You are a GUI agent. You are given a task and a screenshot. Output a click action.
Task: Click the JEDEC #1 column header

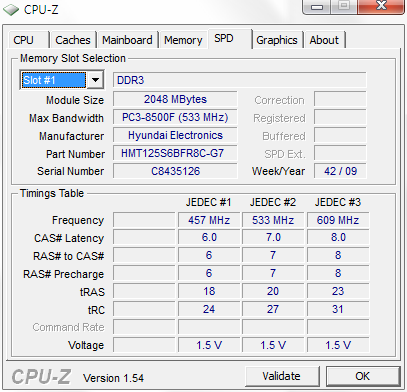pyautogui.click(x=208, y=202)
